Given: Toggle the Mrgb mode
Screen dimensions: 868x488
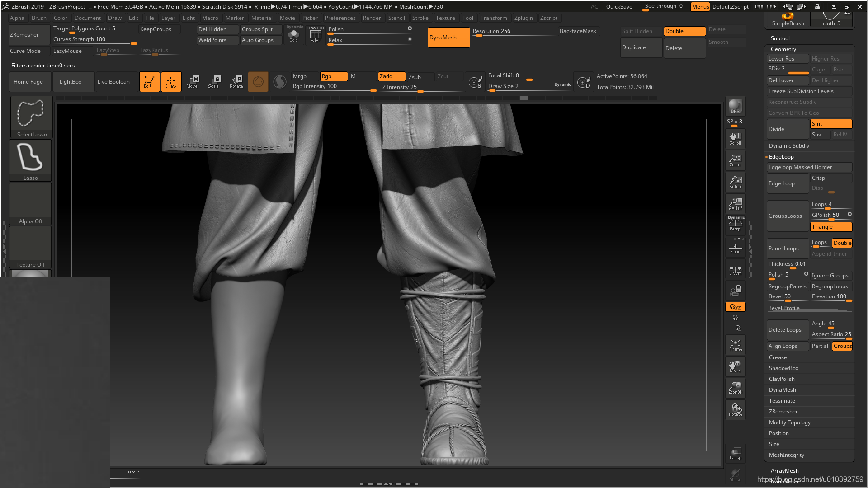Looking at the screenshot, I should (x=305, y=76).
